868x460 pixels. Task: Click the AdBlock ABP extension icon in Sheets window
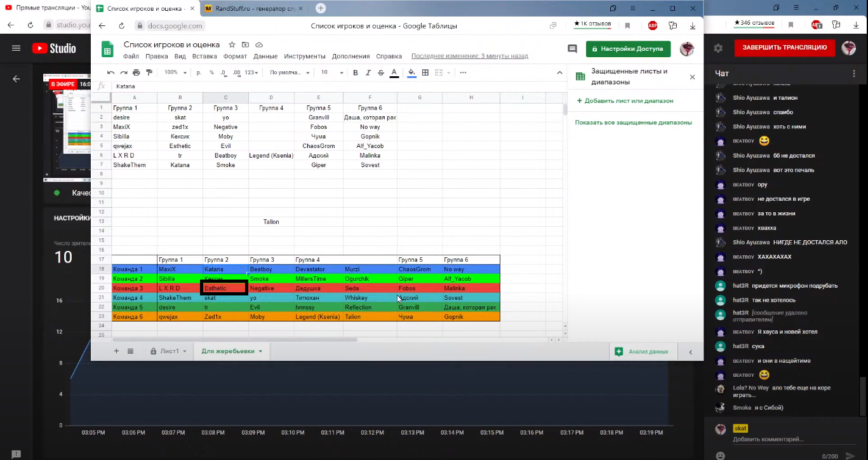[x=653, y=25]
